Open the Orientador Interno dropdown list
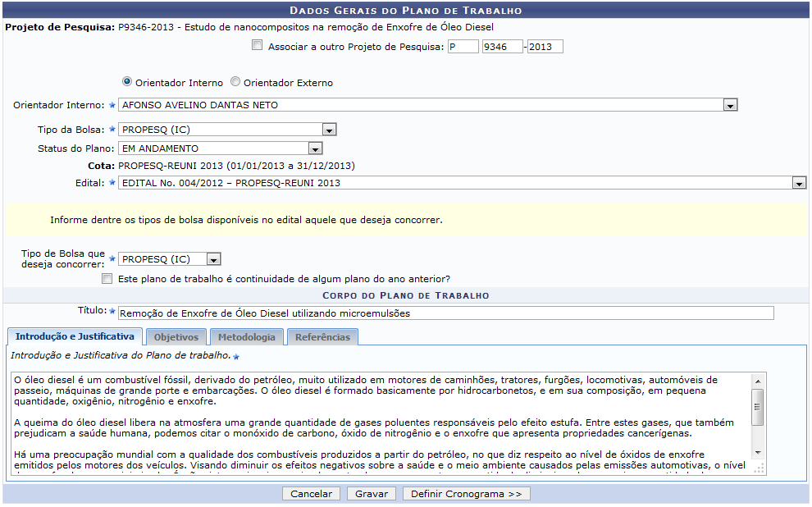This screenshot has height=507, width=812. coord(730,105)
